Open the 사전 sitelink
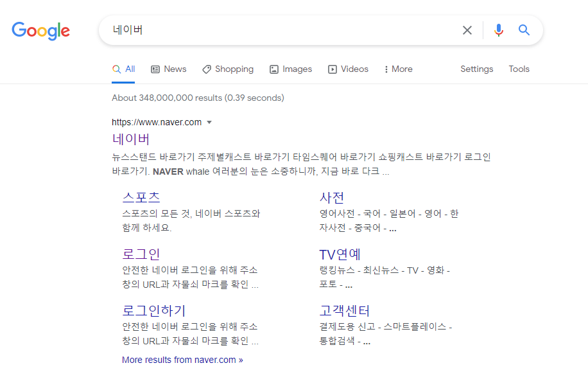 (332, 197)
